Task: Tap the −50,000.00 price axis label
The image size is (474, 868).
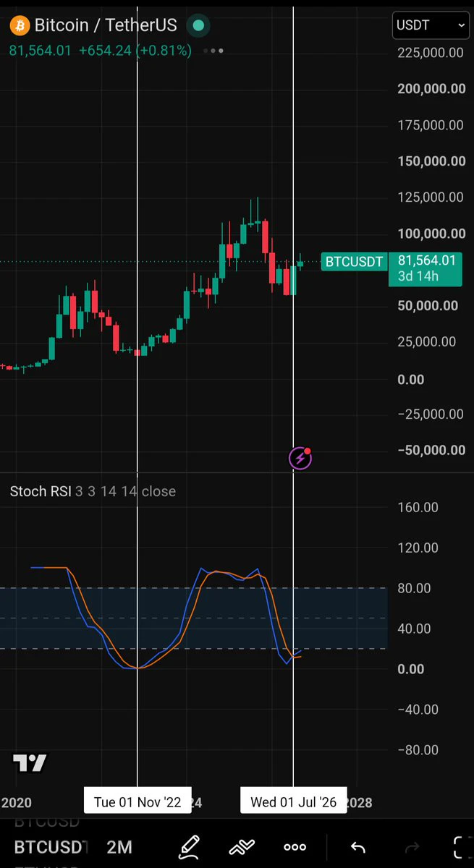Action: [431, 450]
